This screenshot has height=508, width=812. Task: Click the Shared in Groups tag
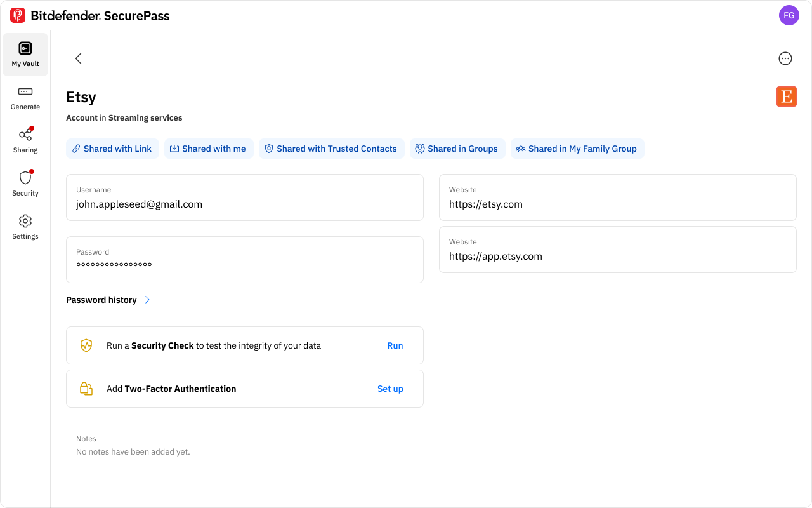click(x=457, y=149)
